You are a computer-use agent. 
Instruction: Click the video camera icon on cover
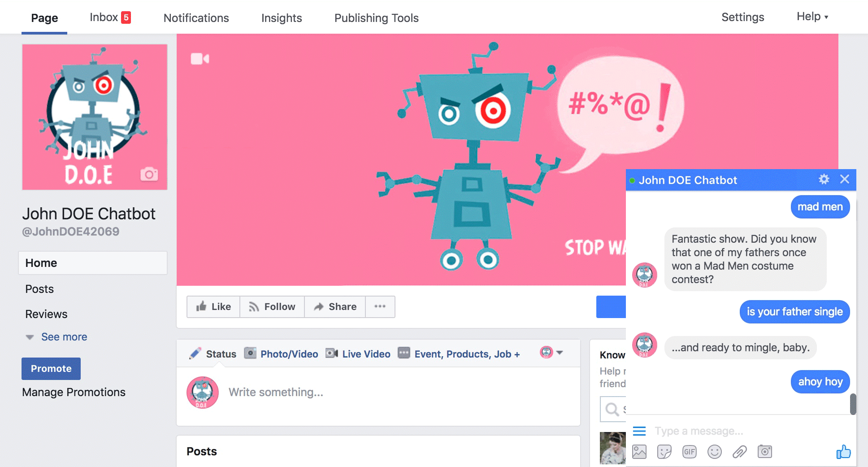pyautogui.click(x=200, y=59)
